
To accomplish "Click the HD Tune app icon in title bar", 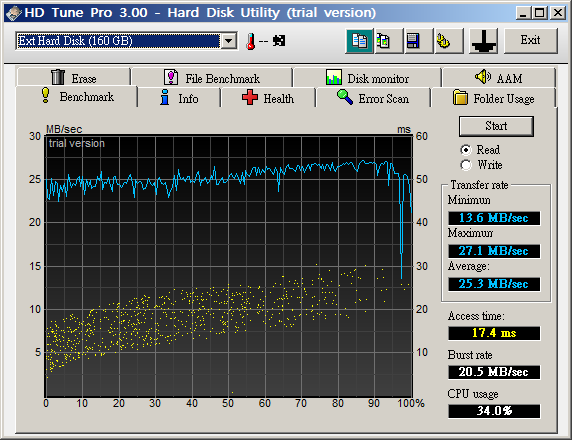I will point(14,13).
